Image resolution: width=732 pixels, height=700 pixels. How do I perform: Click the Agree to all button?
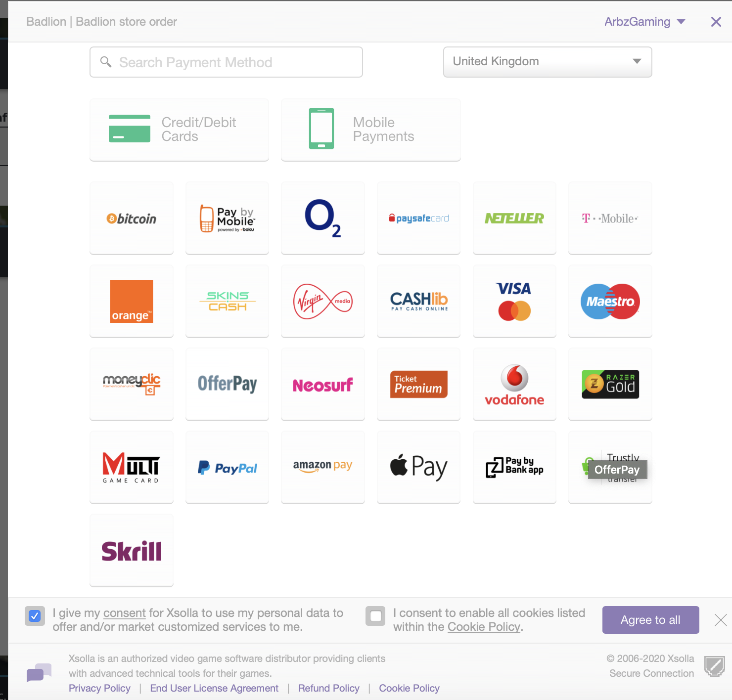click(x=650, y=620)
